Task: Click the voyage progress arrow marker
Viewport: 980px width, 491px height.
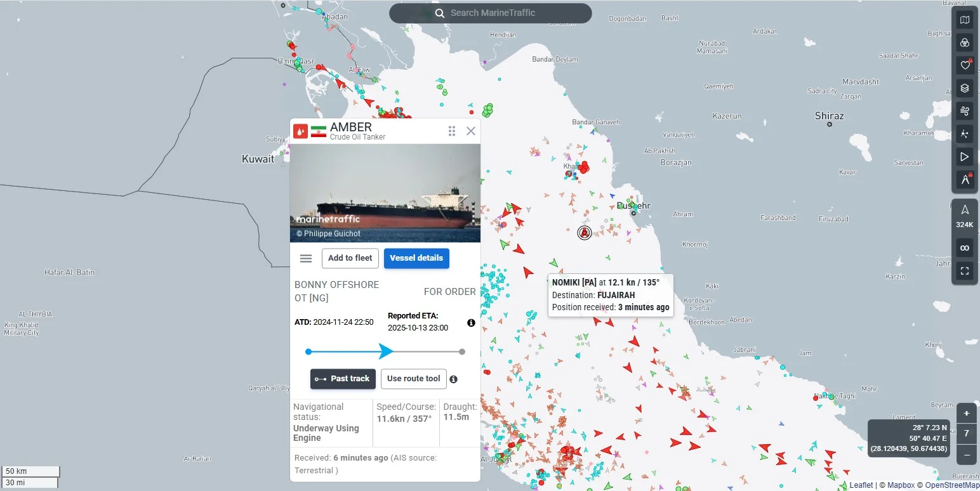Action: pos(386,351)
